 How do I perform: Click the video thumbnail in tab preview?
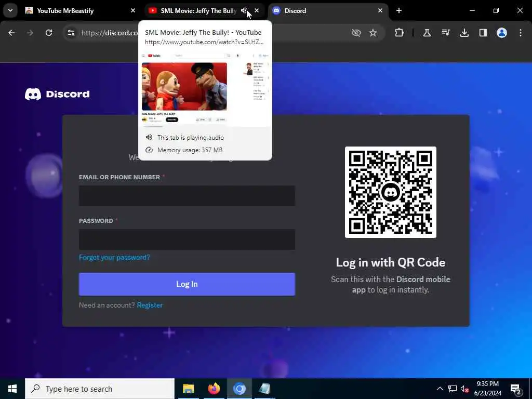[184, 86]
